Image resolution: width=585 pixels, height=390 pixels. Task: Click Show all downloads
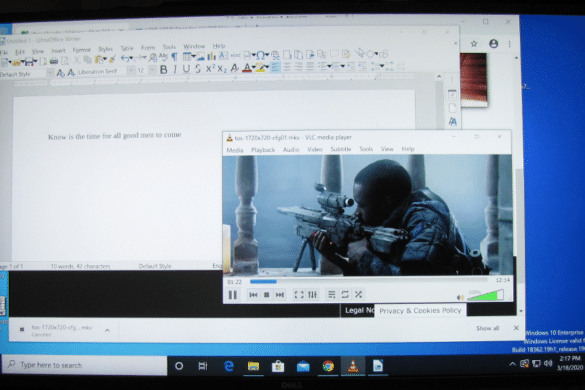(487, 328)
